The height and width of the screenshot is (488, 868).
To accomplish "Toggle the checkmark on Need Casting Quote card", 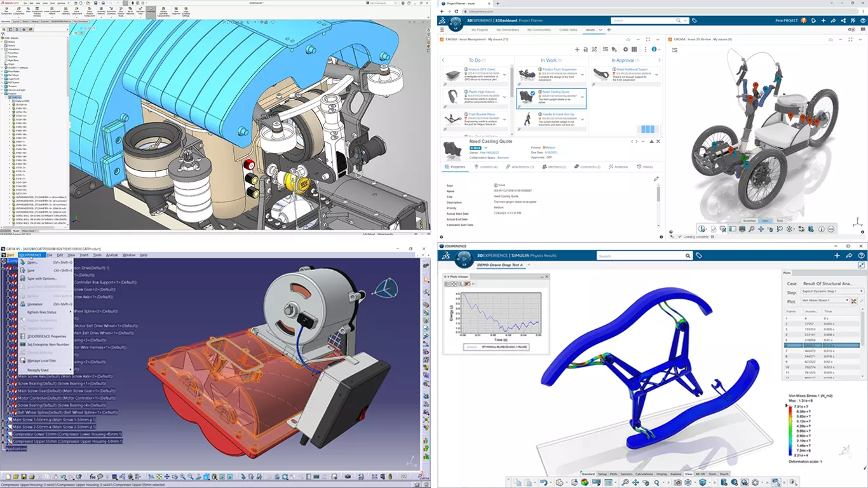I will click(x=532, y=93).
